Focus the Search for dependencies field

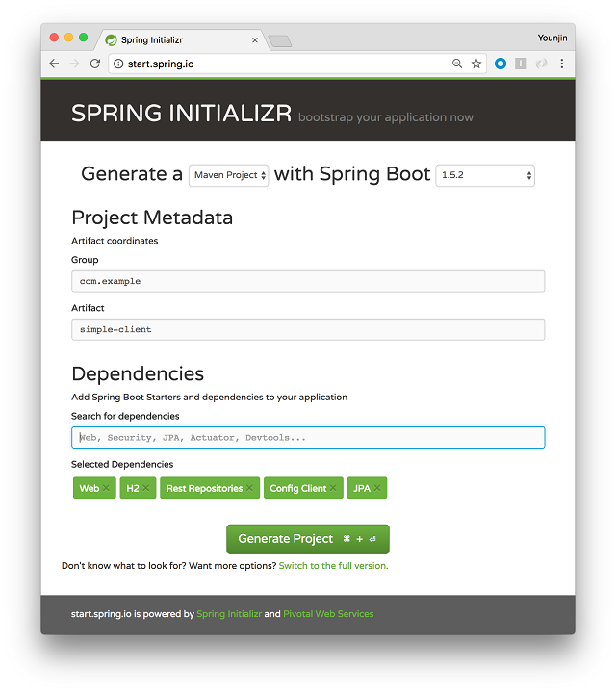click(x=308, y=438)
